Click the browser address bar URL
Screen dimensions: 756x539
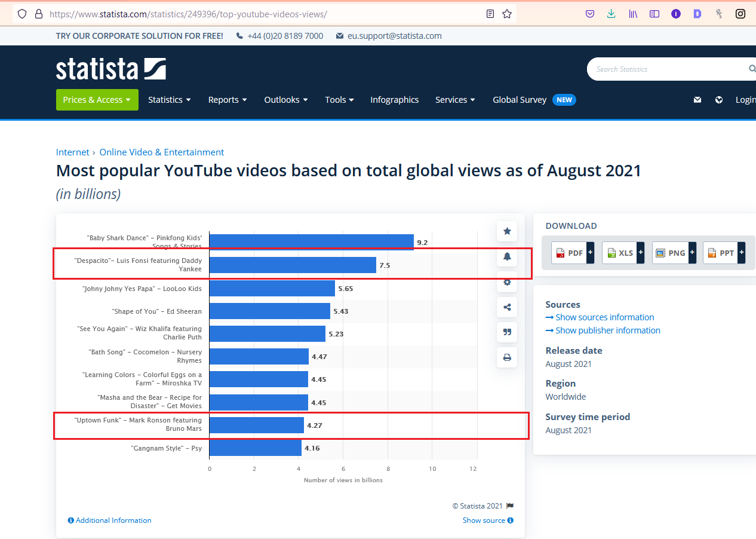pyautogui.click(x=188, y=14)
